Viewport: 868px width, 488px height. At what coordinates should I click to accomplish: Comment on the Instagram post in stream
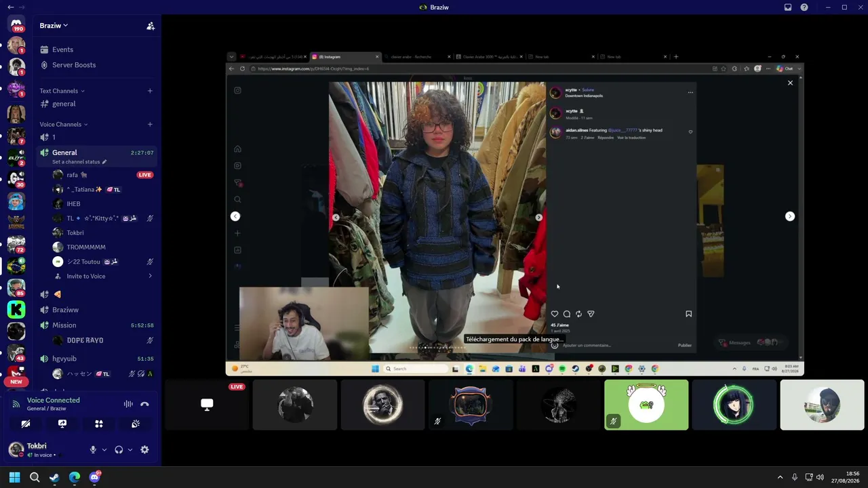(567, 314)
